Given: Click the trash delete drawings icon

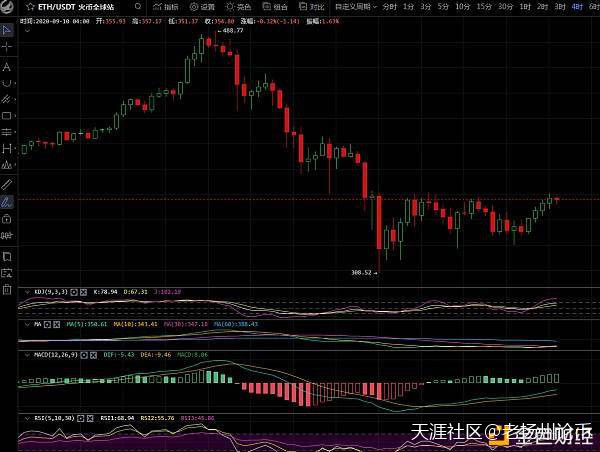Looking at the screenshot, I should click(x=7, y=289).
